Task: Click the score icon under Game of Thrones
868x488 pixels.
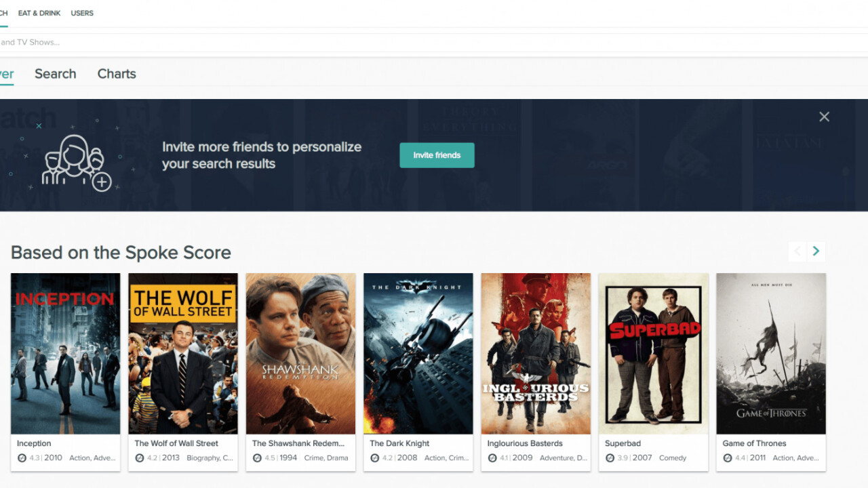Action: [x=728, y=458]
